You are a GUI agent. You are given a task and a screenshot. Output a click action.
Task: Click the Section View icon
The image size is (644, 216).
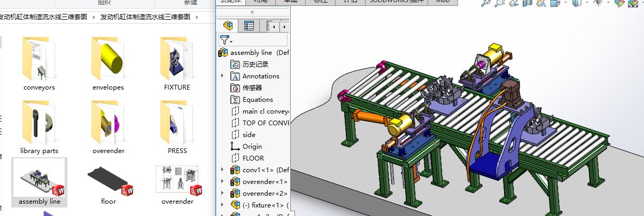click(x=526, y=3)
